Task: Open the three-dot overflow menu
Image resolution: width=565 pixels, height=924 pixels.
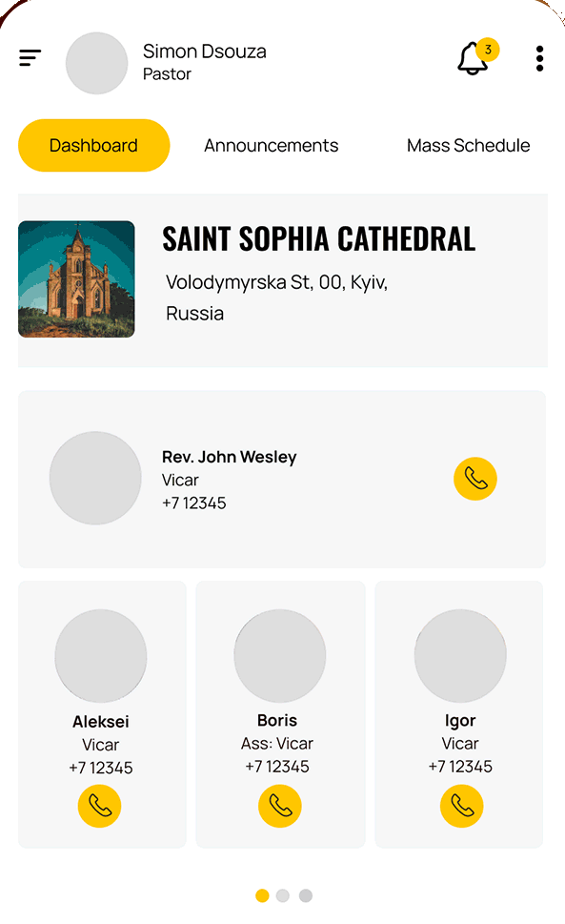Action: click(539, 58)
